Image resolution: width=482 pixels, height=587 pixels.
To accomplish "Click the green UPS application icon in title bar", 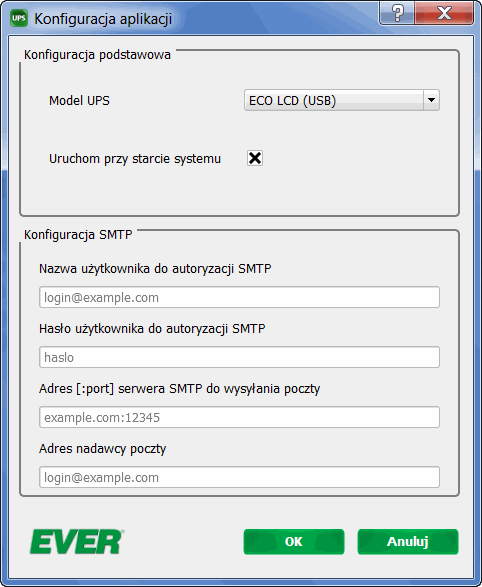I will [x=19, y=18].
